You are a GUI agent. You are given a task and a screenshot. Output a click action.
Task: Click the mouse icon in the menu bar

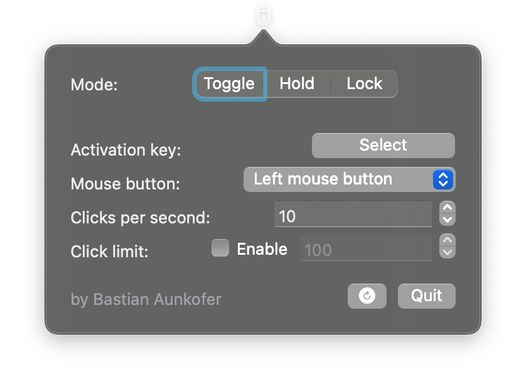click(264, 15)
